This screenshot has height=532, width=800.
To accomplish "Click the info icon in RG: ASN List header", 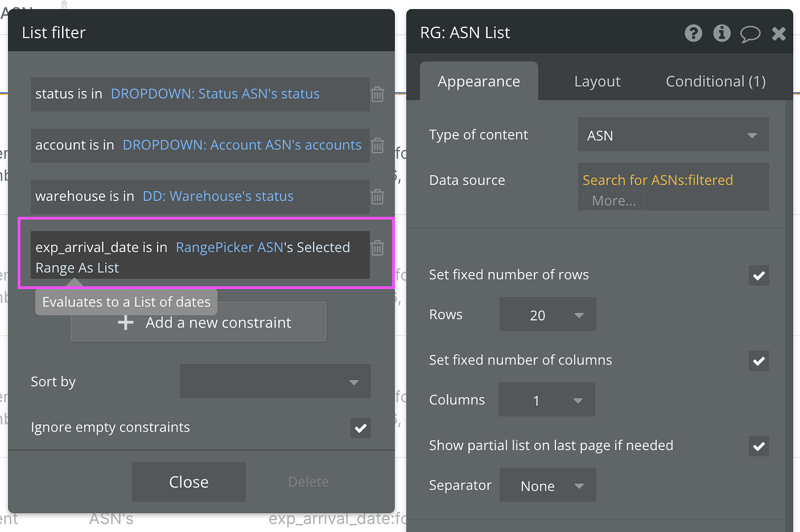I will (x=722, y=33).
